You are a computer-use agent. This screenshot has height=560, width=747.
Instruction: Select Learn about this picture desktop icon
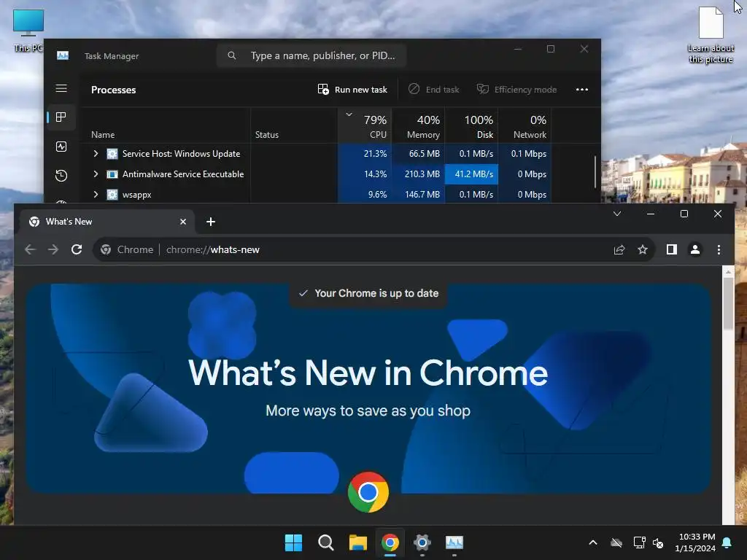click(x=711, y=35)
